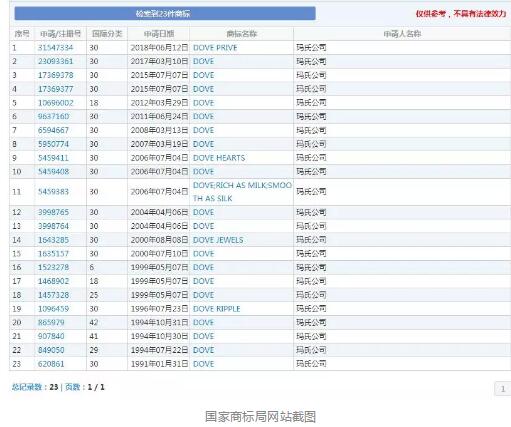Select date cell 2000年08月08日
This screenshot has height=427, width=511.
[159, 240]
